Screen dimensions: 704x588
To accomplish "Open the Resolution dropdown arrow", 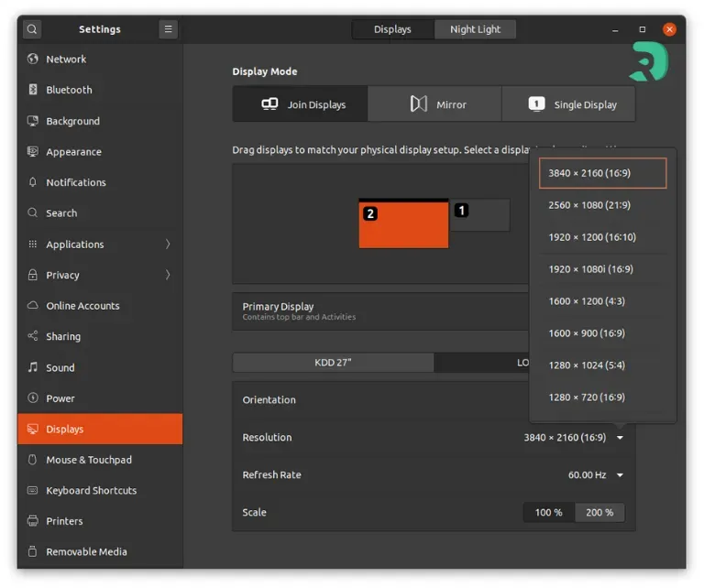I will [x=620, y=438].
